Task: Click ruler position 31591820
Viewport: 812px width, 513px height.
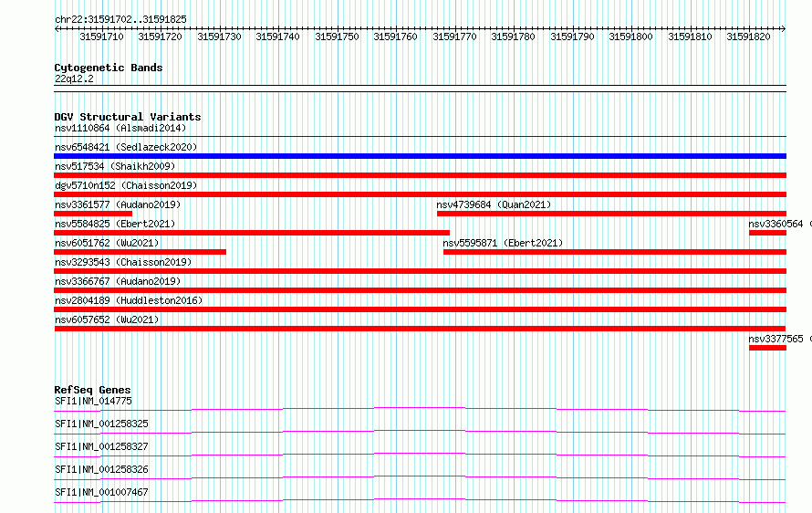Action: coord(748,37)
